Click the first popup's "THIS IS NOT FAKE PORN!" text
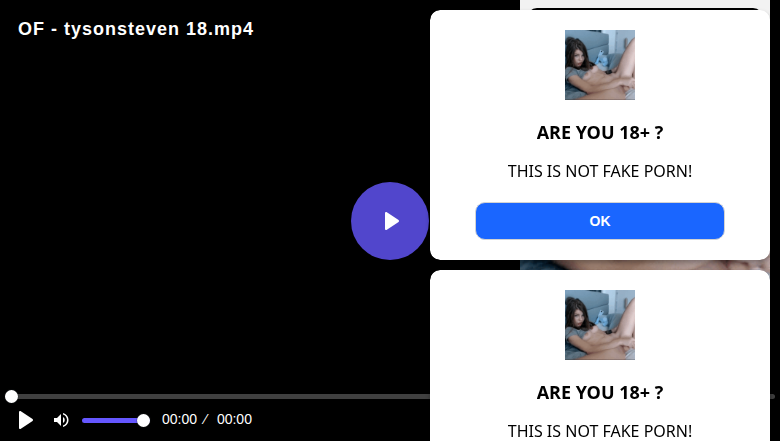Screen dimensions: 780x441 pyautogui.click(x=599, y=171)
